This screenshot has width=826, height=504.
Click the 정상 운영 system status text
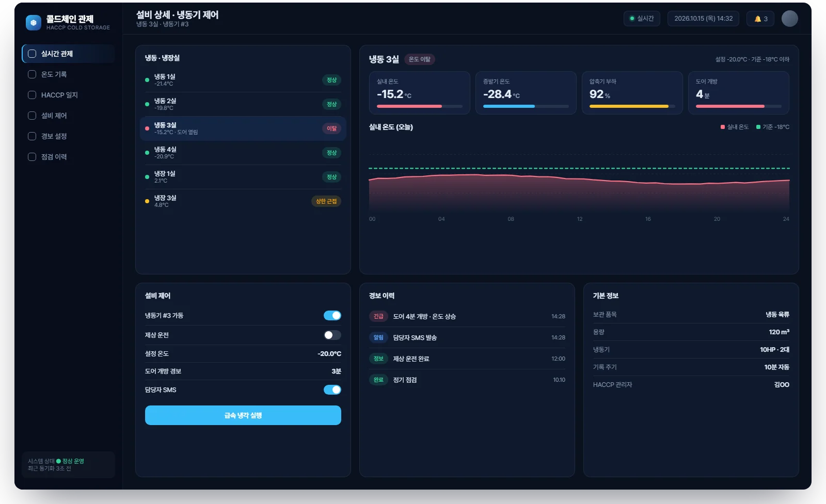(x=73, y=461)
